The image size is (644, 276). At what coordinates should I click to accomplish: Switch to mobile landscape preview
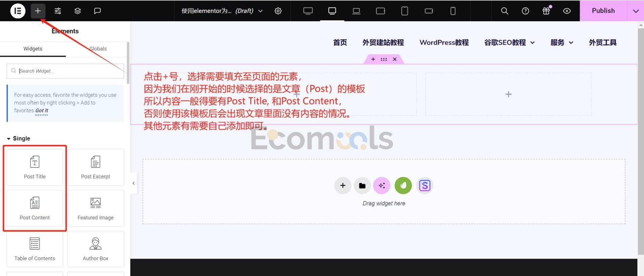(429, 11)
